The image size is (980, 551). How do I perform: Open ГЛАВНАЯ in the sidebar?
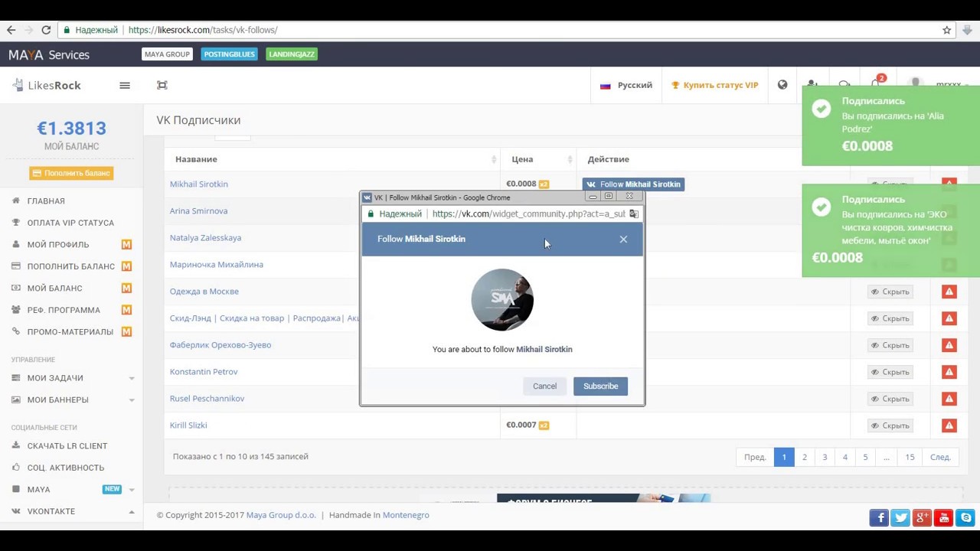[46, 201]
